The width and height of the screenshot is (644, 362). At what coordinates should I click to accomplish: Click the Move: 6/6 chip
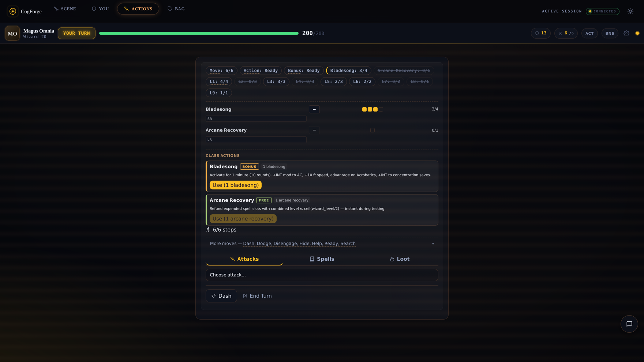click(x=221, y=71)
